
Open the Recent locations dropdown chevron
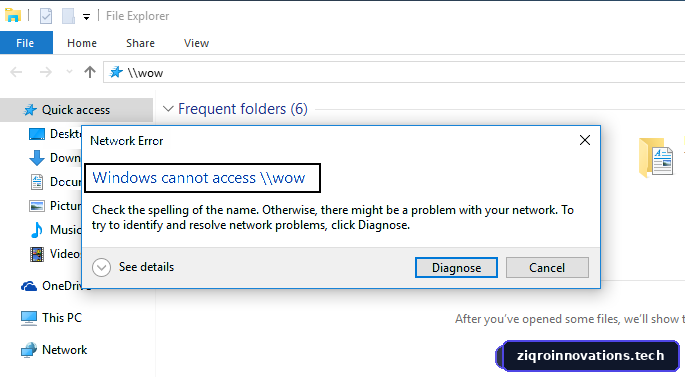coord(69,72)
